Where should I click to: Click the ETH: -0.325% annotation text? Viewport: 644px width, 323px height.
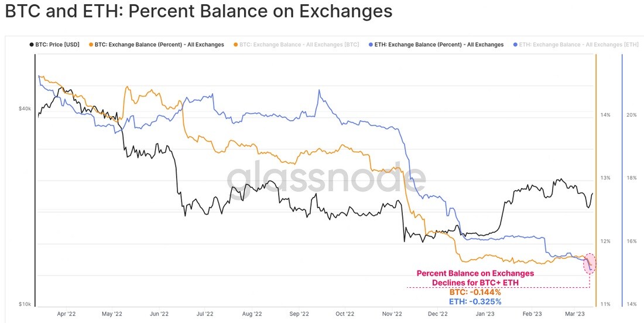[475, 302]
